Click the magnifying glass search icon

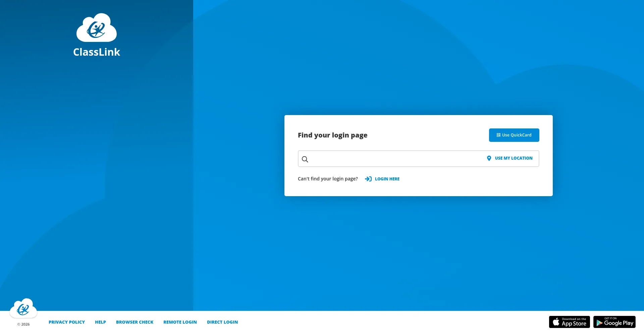coord(305,159)
